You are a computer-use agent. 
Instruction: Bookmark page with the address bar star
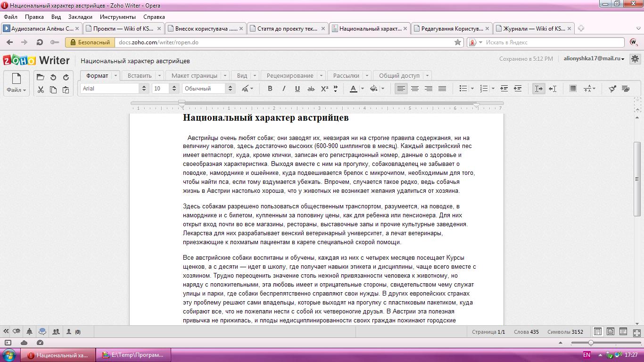(457, 42)
